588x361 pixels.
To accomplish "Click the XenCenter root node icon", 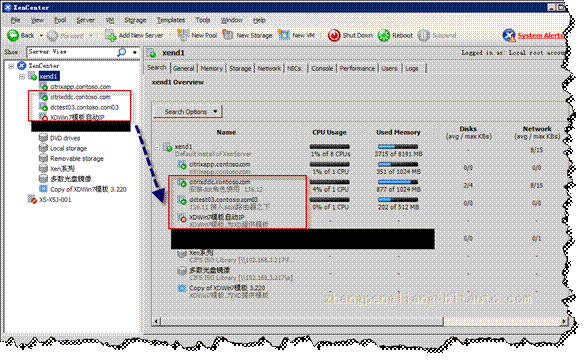I will tap(22, 66).
